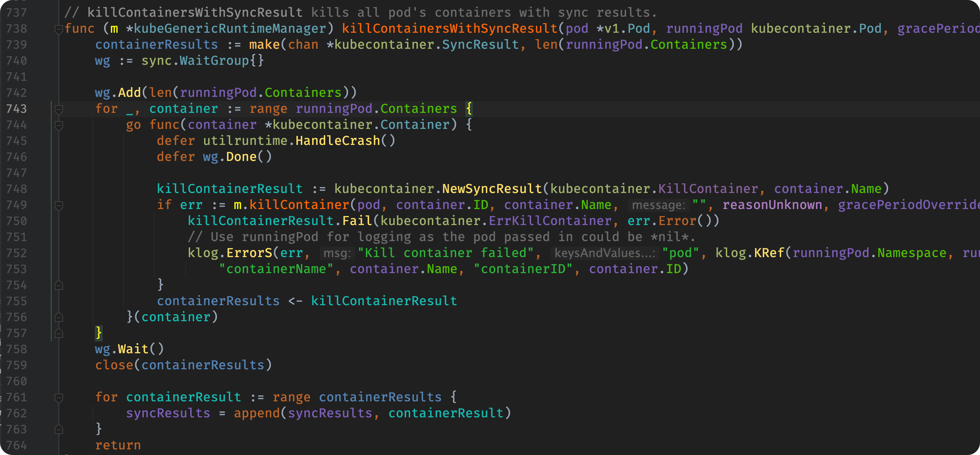980x455 pixels.
Task: Click fold end marker on line 756
Action: 59,317
